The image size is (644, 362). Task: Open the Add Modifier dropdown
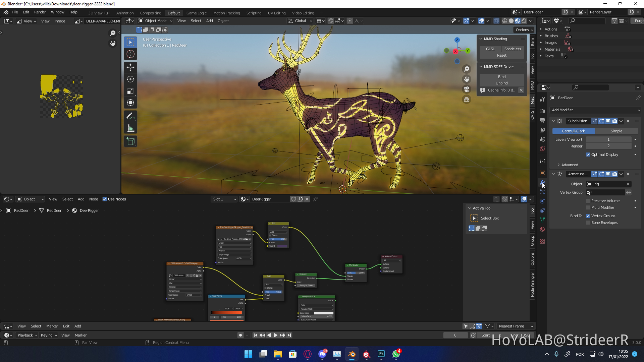(x=595, y=110)
